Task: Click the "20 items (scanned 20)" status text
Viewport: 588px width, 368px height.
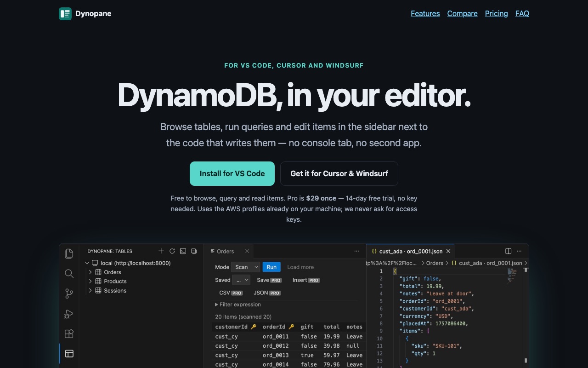Action: click(243, 316)
